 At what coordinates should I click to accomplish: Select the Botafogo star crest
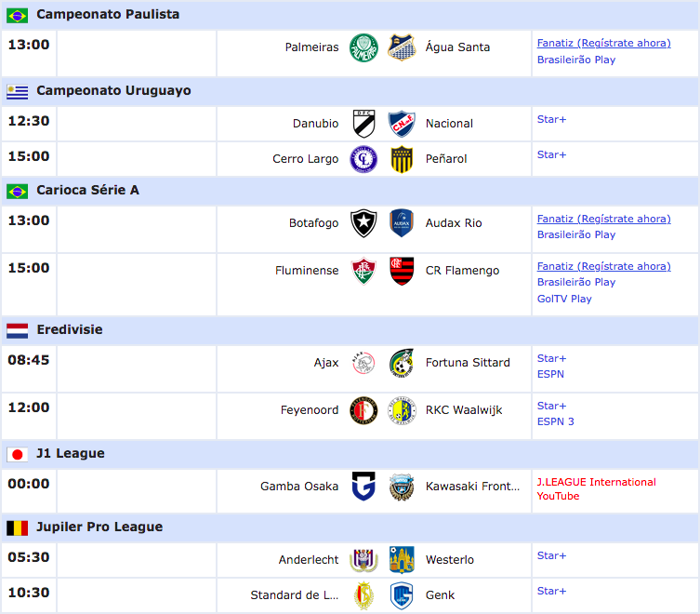tap(363, 223)
